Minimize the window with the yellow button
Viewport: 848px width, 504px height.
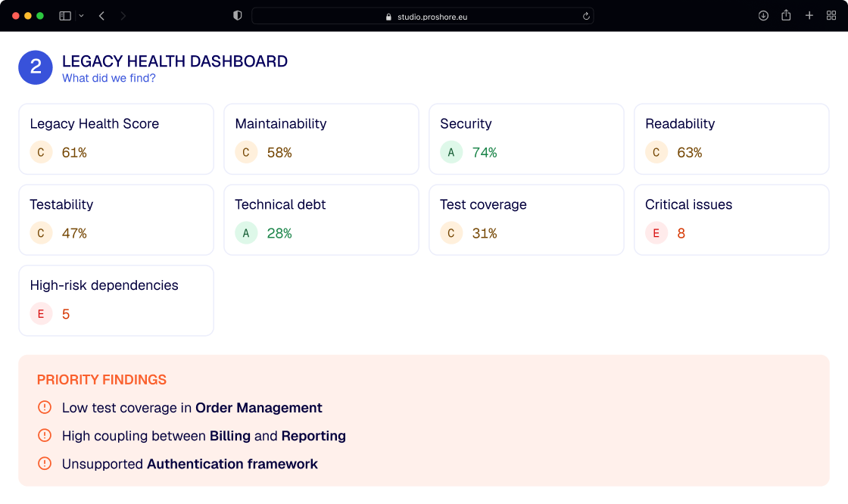tap(28, 16)
